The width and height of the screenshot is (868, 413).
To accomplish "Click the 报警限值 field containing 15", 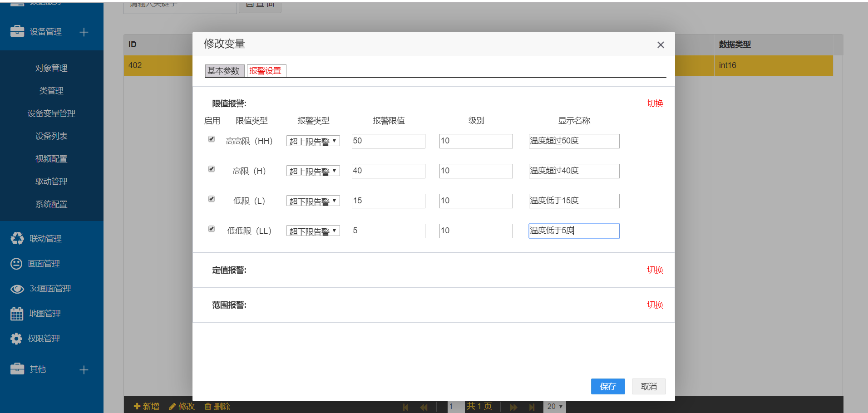I will tap(389, 201).
